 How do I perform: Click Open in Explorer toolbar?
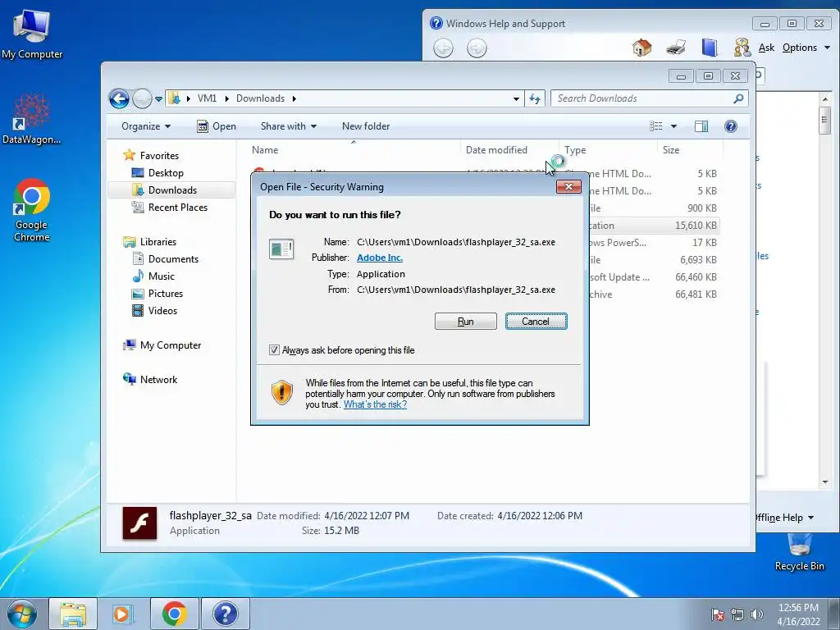tap(217, 126)
